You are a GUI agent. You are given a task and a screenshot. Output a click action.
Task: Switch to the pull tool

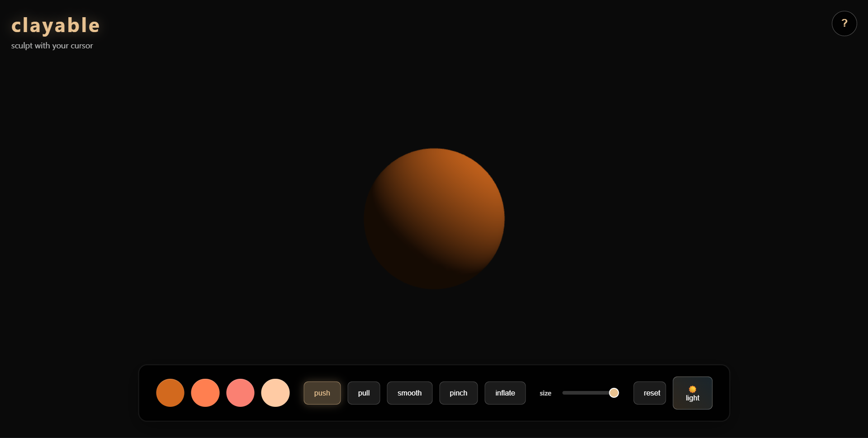364,393
